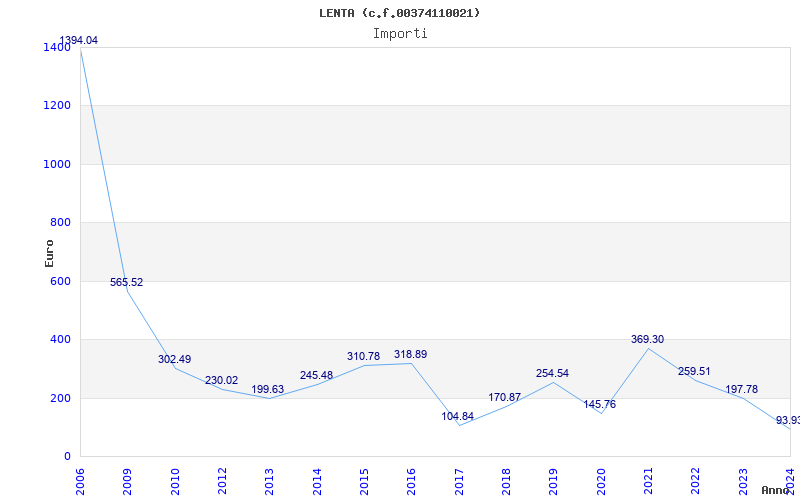Click the 2022 x-axis label
This screenshot has width=800, height=500.
(x=695, y=481)
